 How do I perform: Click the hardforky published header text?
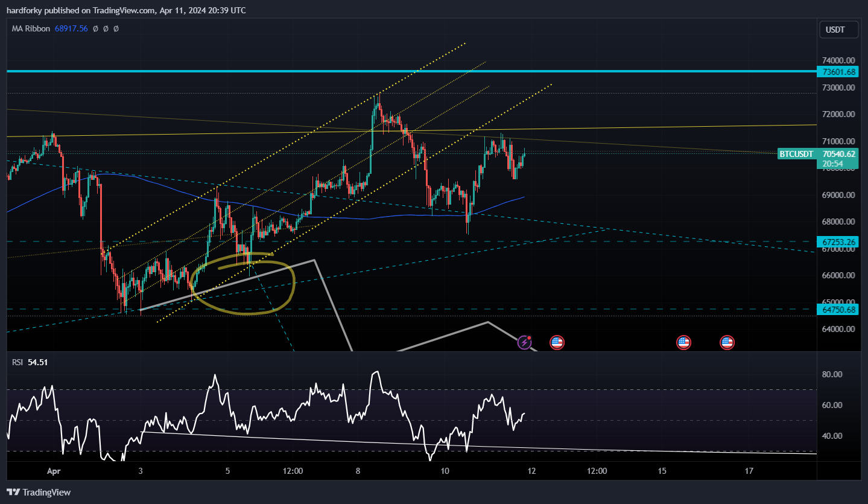(x=126, y=10)
